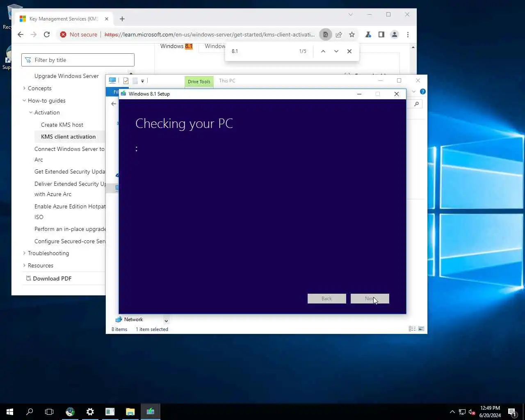Click the find bar text field containing 8.1
Viewport: 525px width, 420px height.
pyautogui.click(x=262, y=51)
